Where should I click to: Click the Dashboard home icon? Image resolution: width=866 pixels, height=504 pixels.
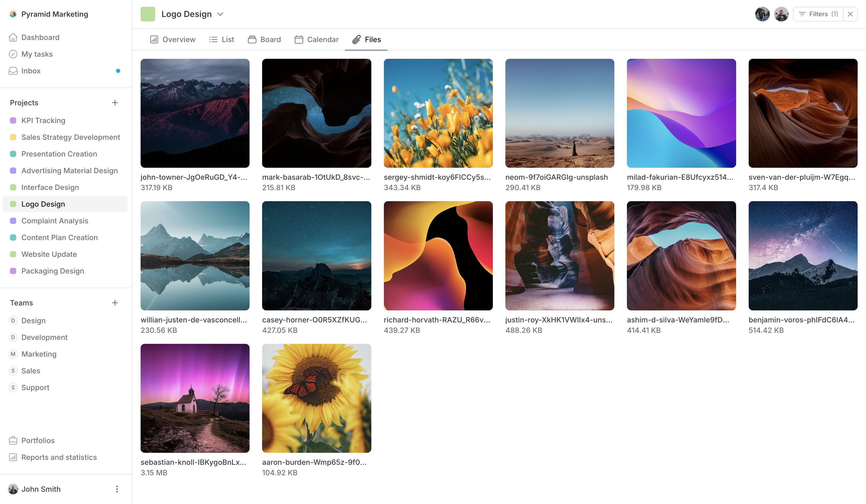[13, 37]
